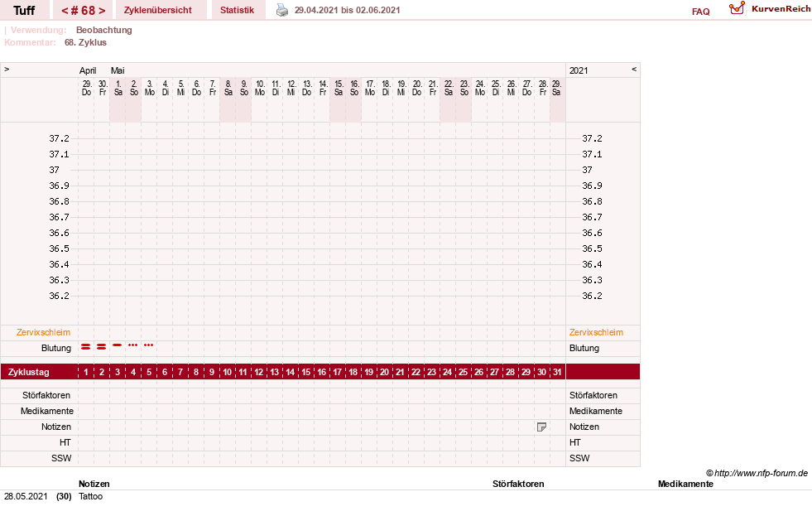The height and width of the screenshot is (516, 812).
Task: Go to next cycle with right arrow
Action: (102, 11)
